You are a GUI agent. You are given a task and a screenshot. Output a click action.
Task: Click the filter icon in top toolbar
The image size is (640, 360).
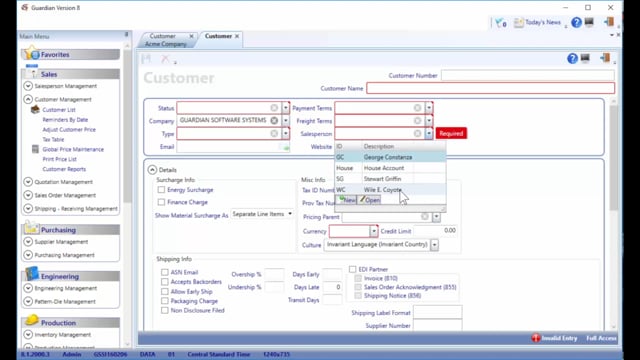click(x=500, y=23)
